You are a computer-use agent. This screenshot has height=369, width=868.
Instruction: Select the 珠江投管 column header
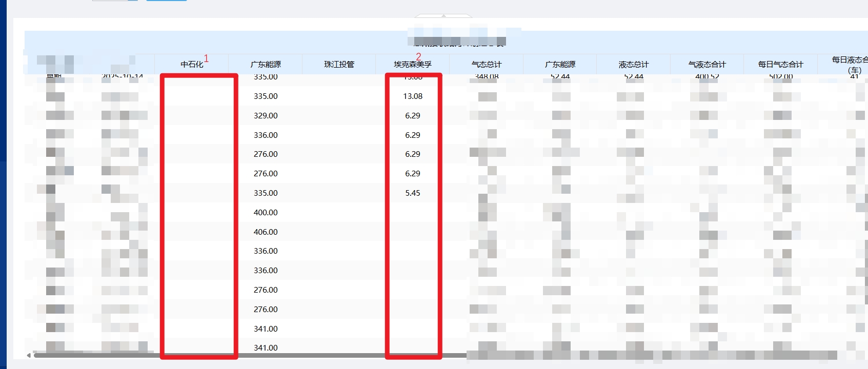point(339,65)
